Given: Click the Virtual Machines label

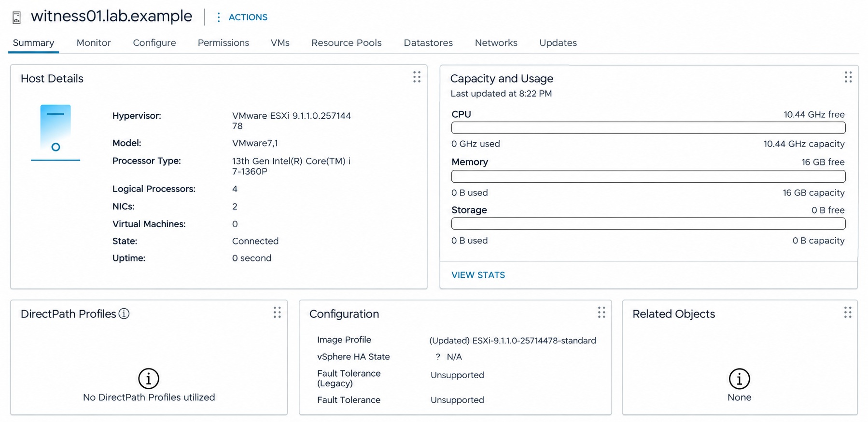Looking at the screenshot, I should click(149, 224).
